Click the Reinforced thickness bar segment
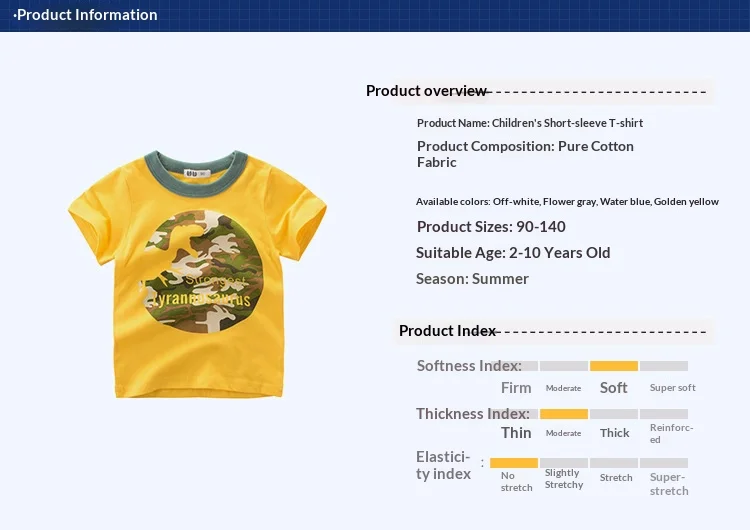The height and width of the screenshot is (530, 750). pyautogui.click(x=664, y=414)
